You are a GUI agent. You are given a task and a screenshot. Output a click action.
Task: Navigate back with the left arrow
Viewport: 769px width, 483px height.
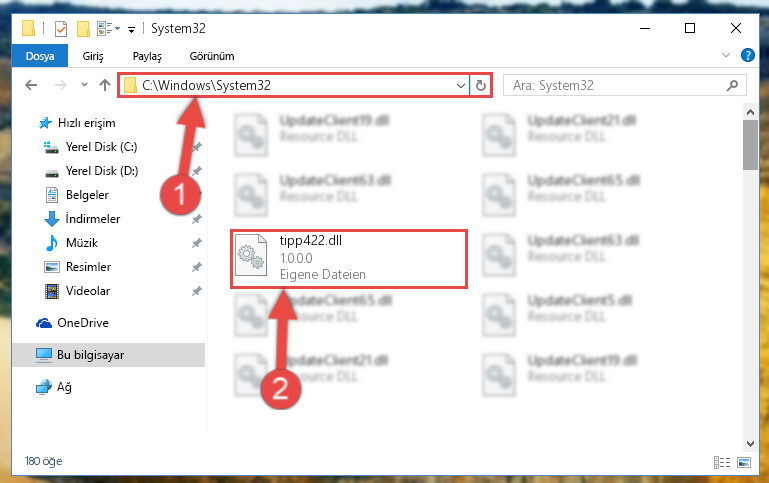[x=31, y=85]
